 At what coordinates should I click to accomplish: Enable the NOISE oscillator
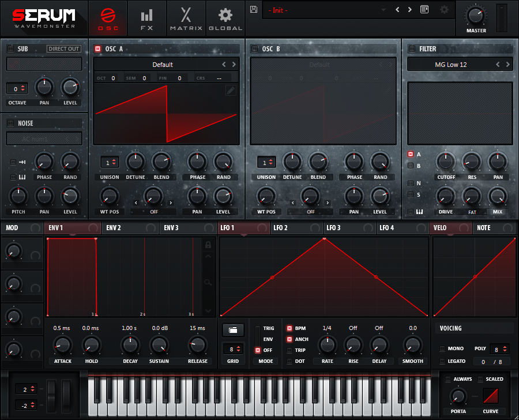click(10, 123)
